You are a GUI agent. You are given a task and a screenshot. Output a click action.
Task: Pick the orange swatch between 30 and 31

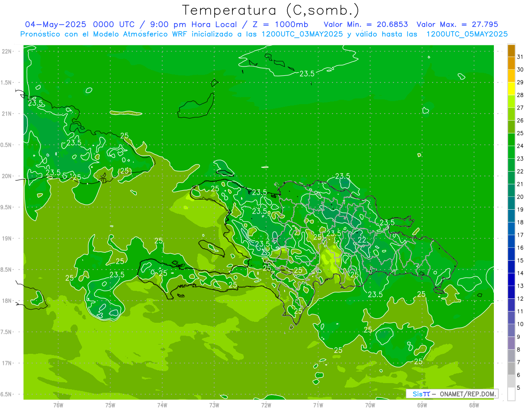coord(511,63)
